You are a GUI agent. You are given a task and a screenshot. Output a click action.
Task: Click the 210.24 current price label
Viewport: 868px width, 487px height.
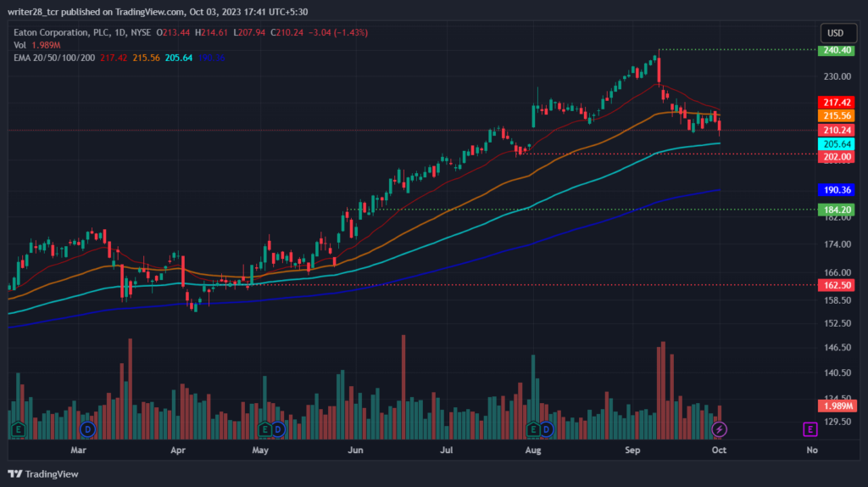[836, 130]
